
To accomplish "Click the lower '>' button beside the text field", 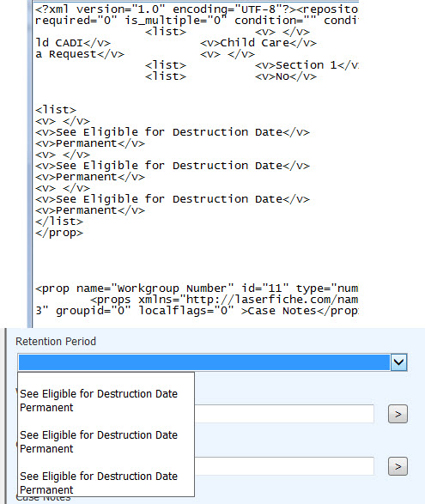I will (398, 466).
